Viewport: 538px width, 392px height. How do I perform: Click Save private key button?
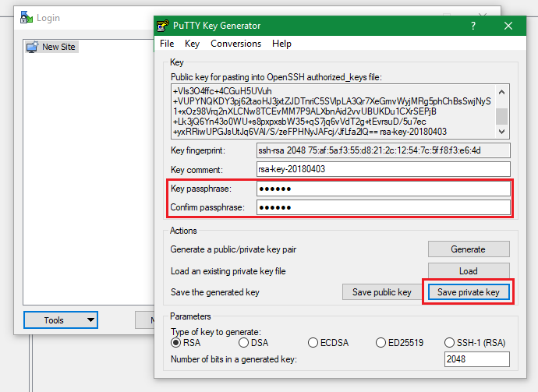(x=469, y=291)
